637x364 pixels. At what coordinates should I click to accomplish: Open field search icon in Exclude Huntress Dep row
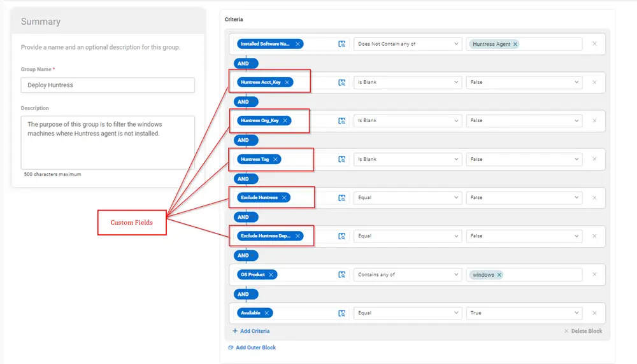[x=341, y=236]
